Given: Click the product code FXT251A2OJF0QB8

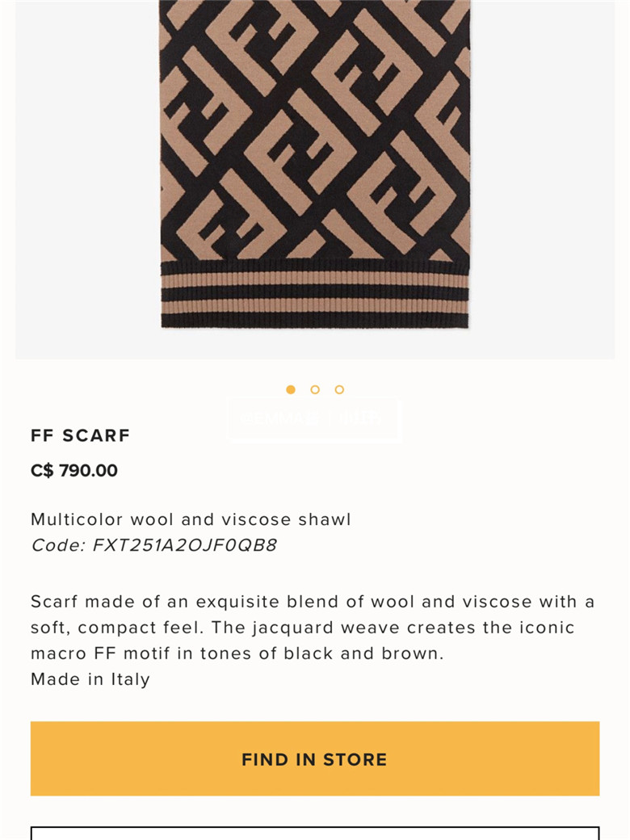Looking at the screenshot, I should (x=185, y=545).
